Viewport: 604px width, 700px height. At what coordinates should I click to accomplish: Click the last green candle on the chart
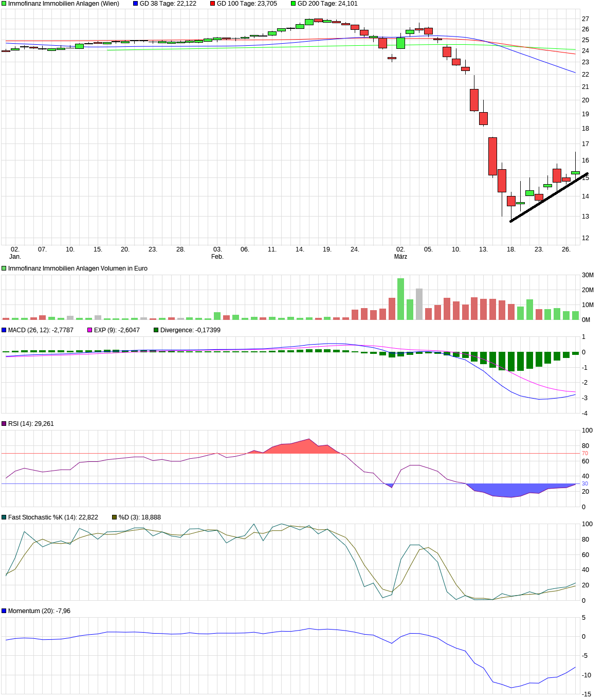pyautogui.click(x=575, y=173)
